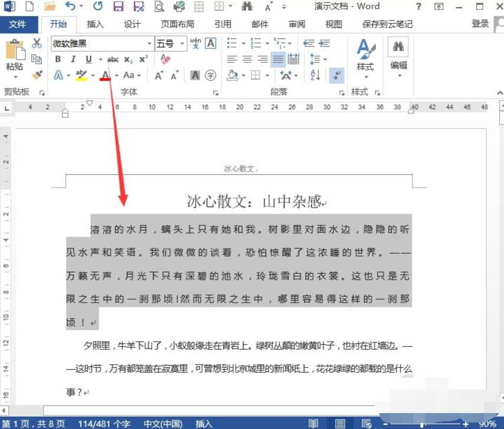Click binoculars Find icon in title bar

(247, 6)
